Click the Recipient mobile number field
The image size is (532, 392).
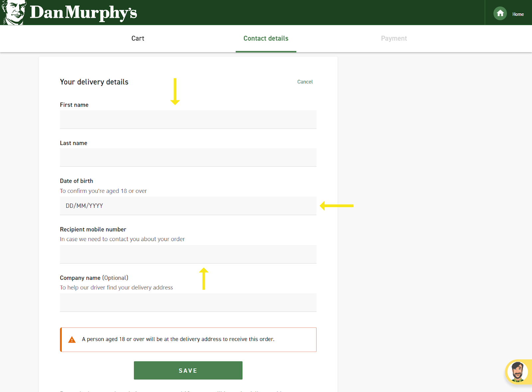[188, 254]
